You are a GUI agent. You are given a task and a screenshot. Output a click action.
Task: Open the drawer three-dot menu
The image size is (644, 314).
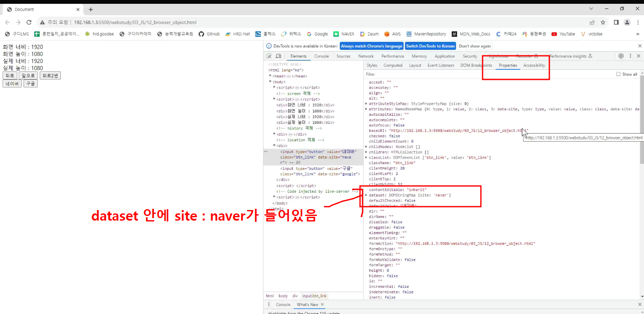269,305
